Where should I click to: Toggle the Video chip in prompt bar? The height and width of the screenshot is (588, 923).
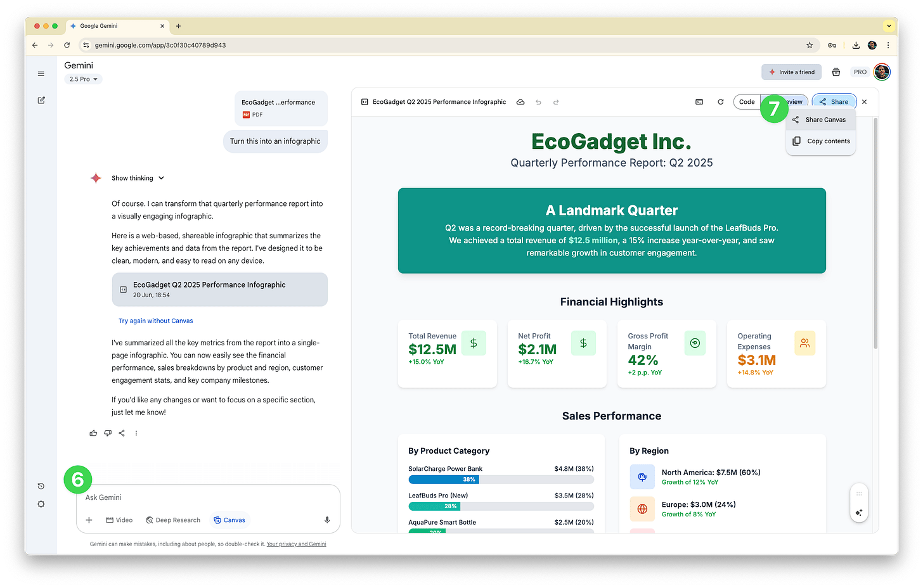[119, 520]
